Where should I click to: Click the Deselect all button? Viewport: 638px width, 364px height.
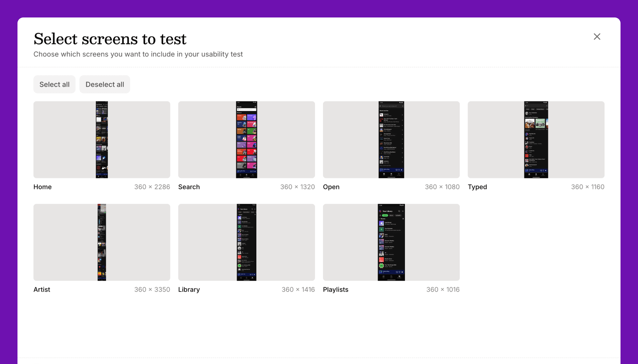[105, 84]
